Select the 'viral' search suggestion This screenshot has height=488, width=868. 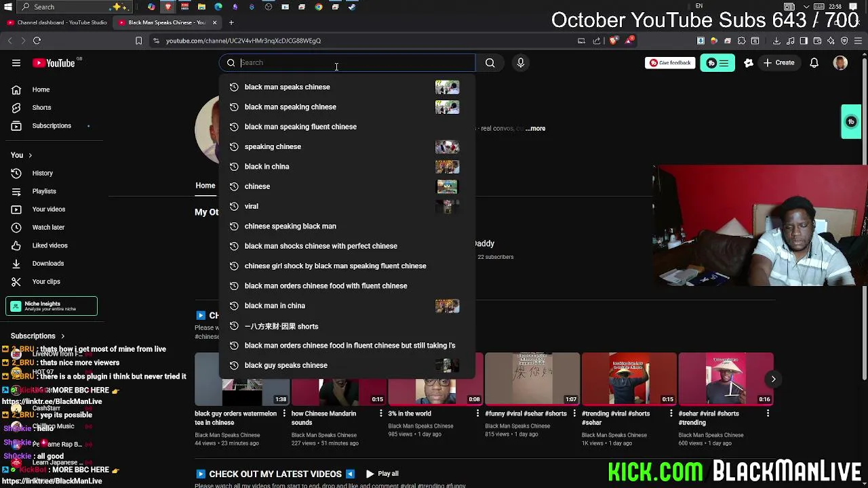tap(346, 206)
